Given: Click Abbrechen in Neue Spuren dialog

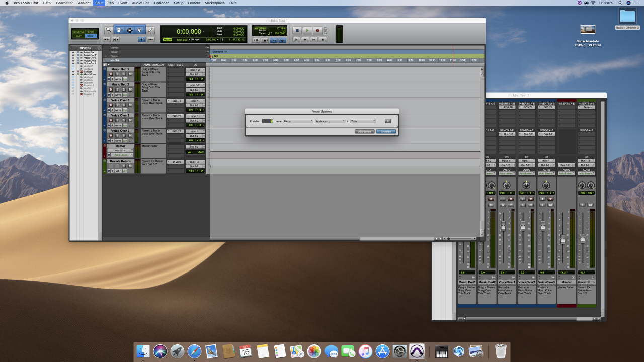Looking at the screenshot, I should 365,131.
